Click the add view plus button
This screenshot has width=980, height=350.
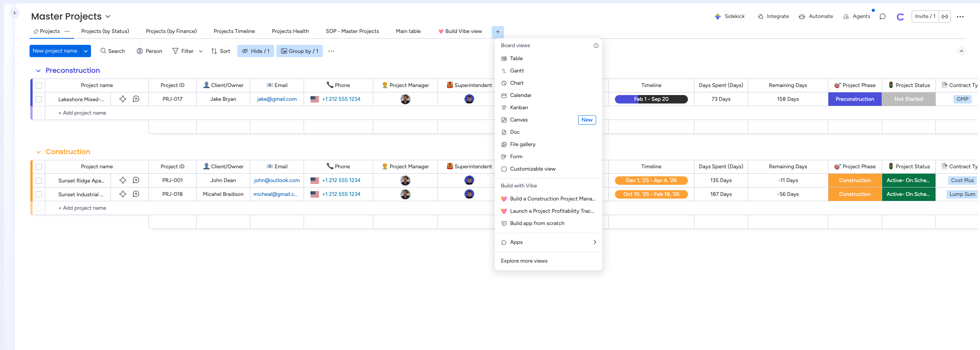coord(497,32)
